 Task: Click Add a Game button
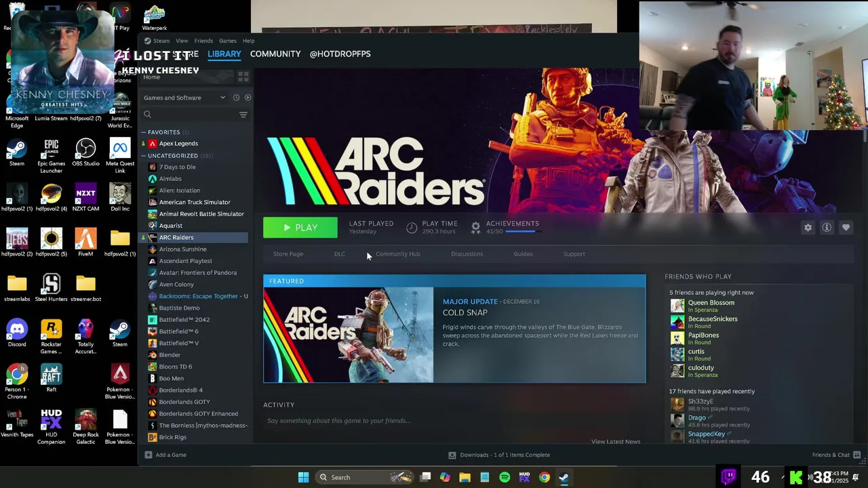coord(165,455)
